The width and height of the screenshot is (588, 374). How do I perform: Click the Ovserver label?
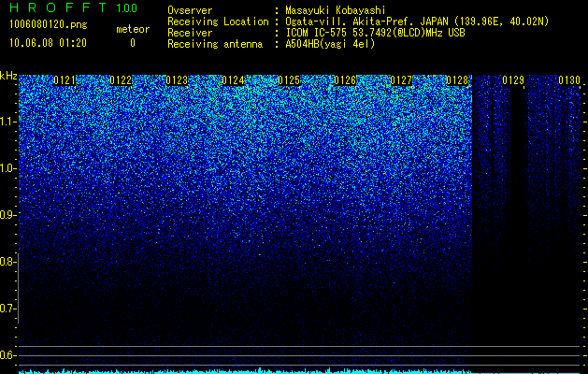coord(190,10)
